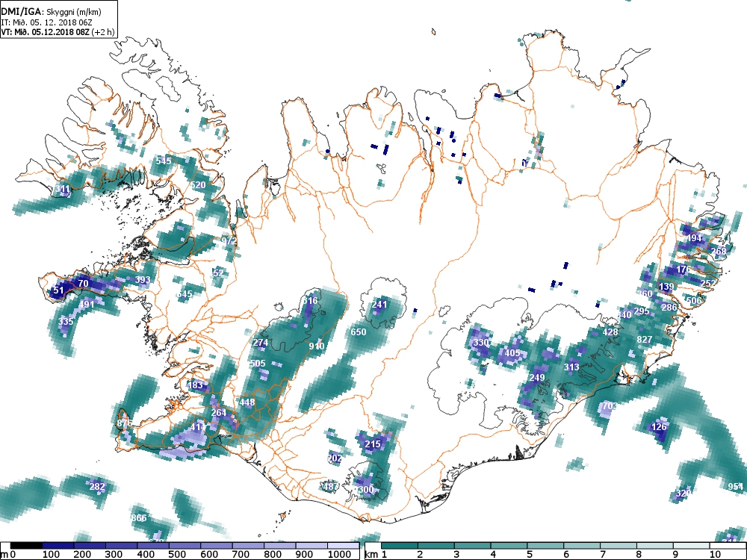Click the visibility value 876 on the map

click(124, 423)
